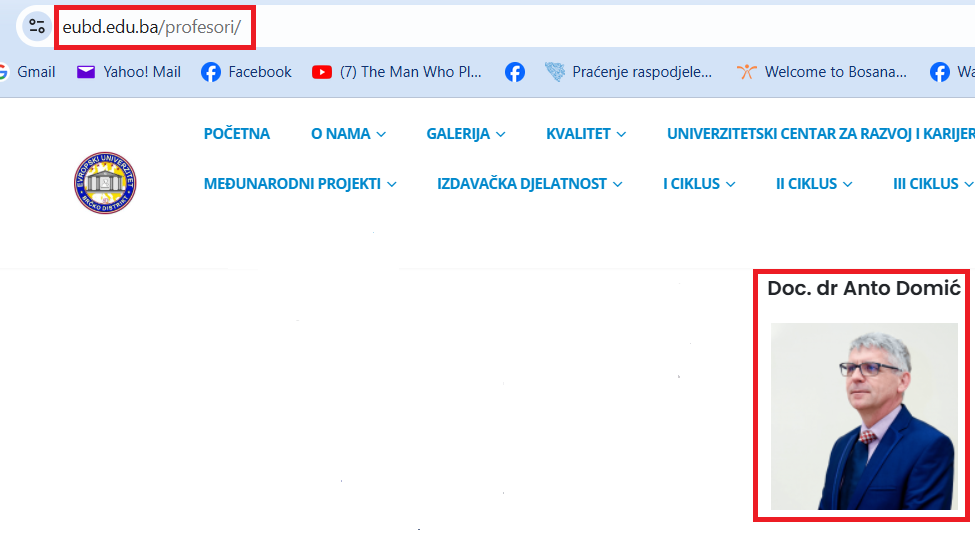
Task: Click the Evropski Univerzitet round logo
Action: click(x=105, y=183)
